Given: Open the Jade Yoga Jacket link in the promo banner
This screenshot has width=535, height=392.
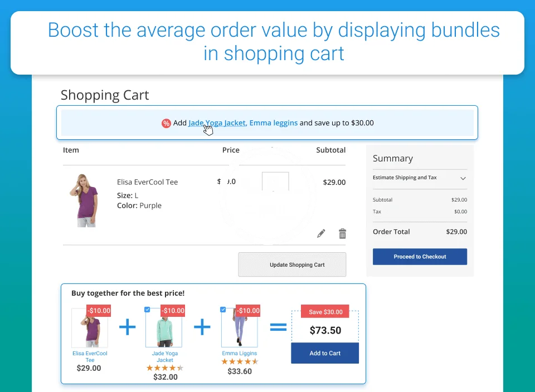Looking at the screenshot, I should pyautogui.click(x=217, y=123).
